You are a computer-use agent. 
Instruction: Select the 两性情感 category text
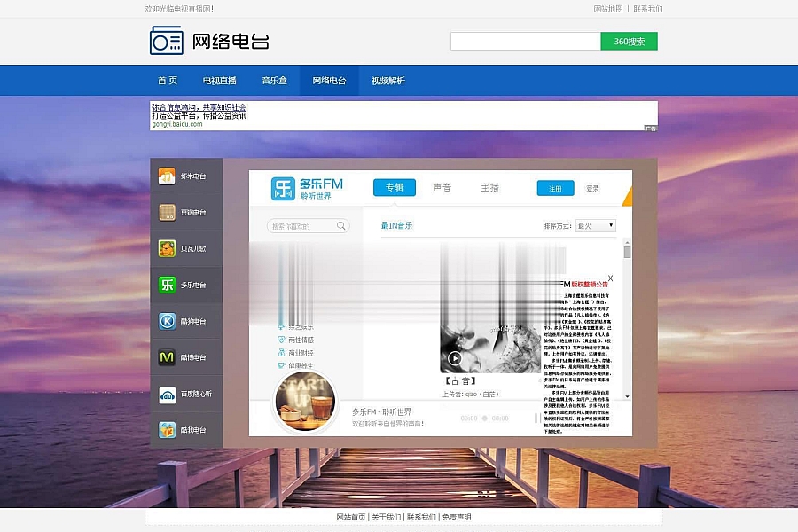301,340
